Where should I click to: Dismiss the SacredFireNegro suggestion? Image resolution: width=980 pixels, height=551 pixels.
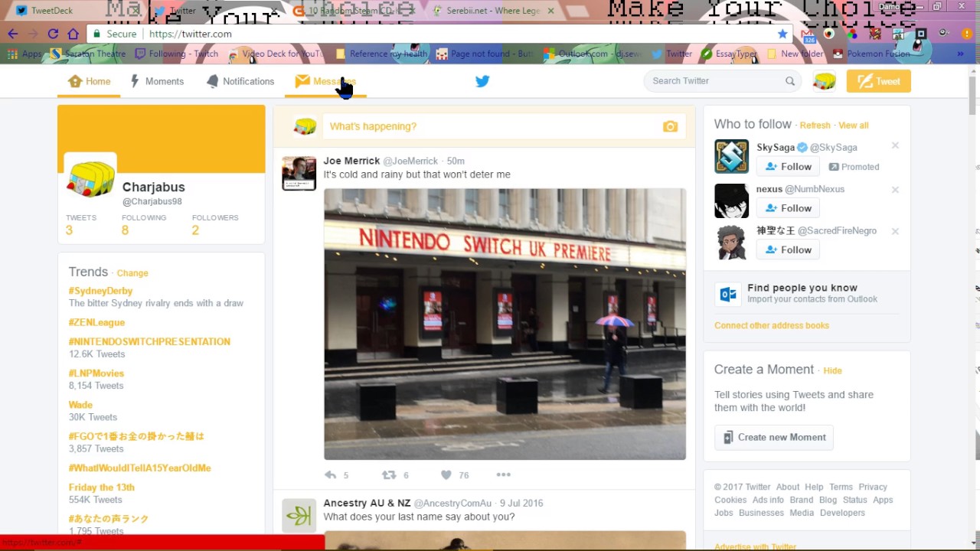coord(894,231)
